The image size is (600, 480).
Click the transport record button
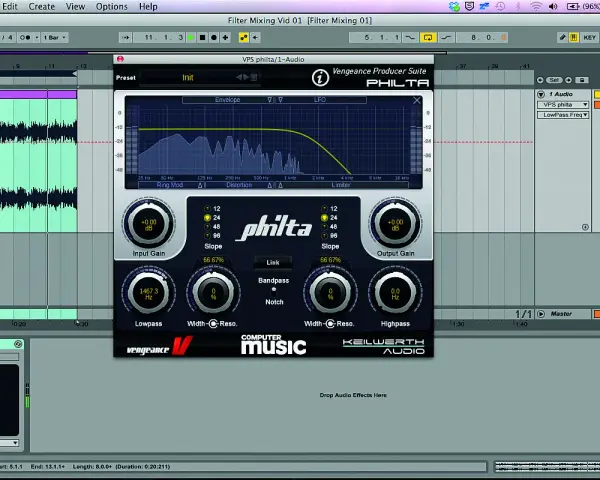click(214, 38)
